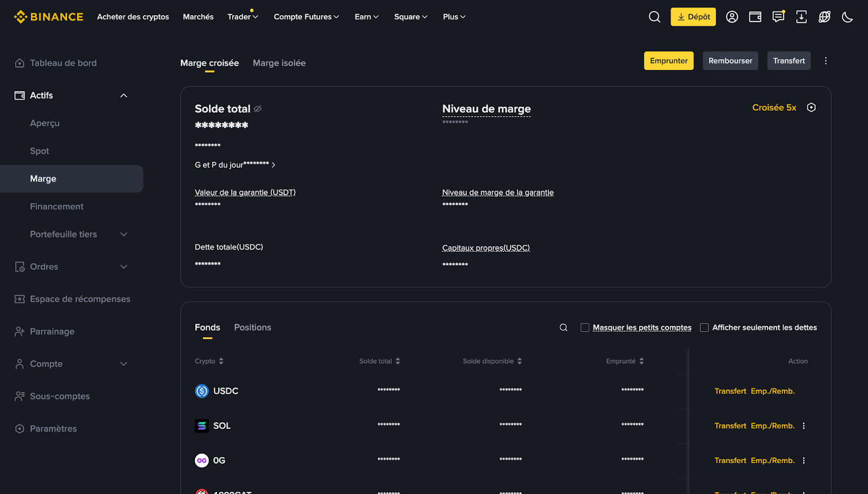
Task: Collapse the Actifs sidebar section
Action: coord(124,96)
